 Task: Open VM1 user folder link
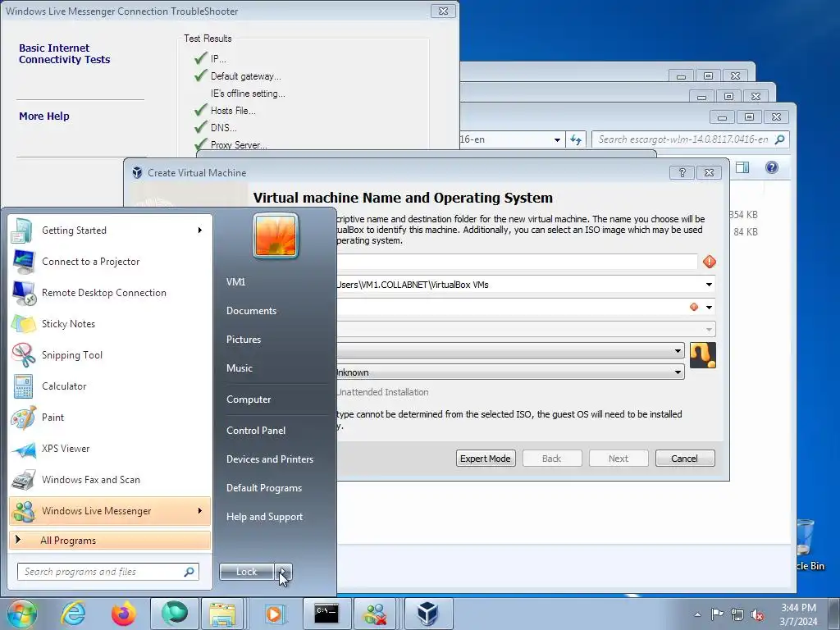point(235,282)
